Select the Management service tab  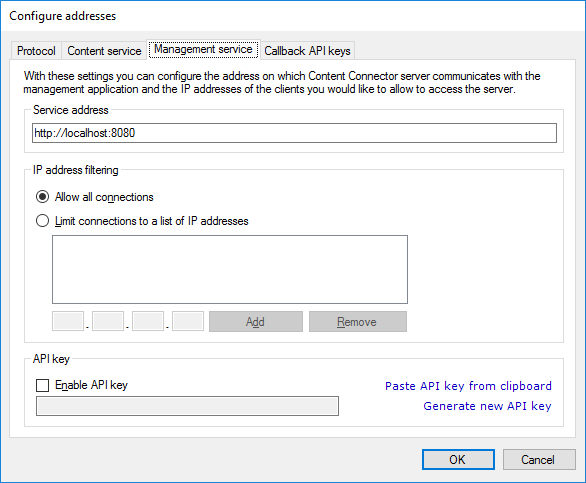point(203,49)
